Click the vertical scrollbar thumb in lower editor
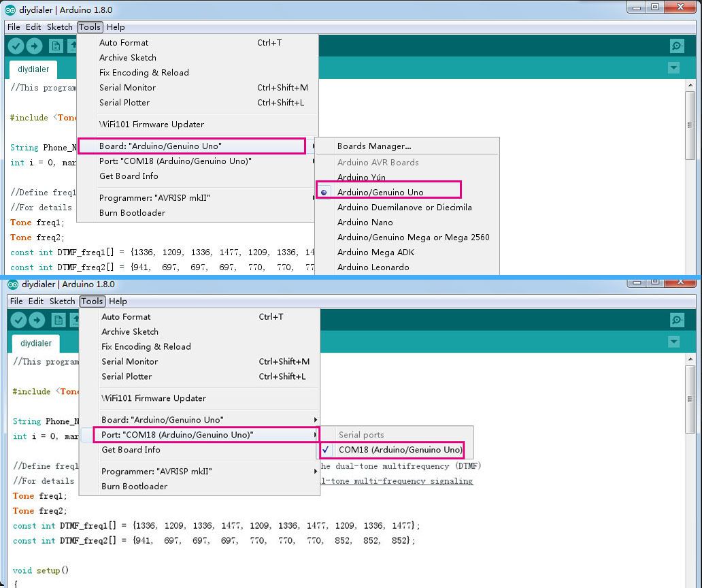This screenshot has height=588, width=702. [x=690, y=399]
